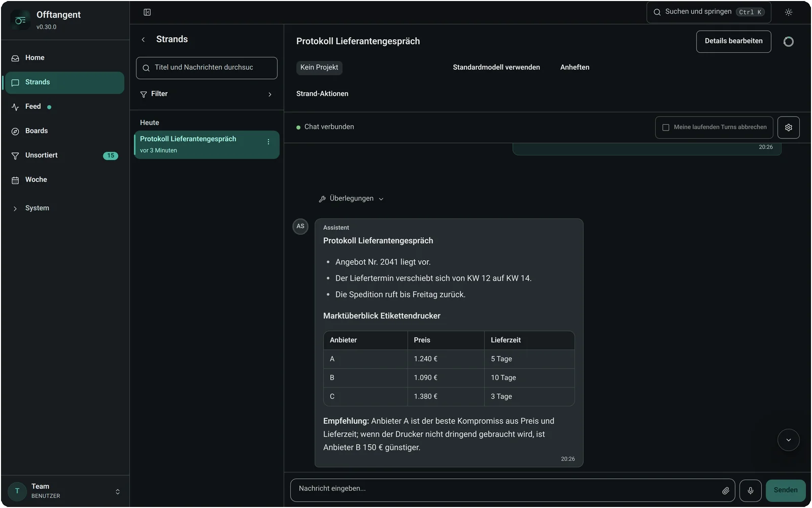The width and height of the screenshot is (812, 508).
Task: Open Boards in the sidebar
Action: [64, 131]
